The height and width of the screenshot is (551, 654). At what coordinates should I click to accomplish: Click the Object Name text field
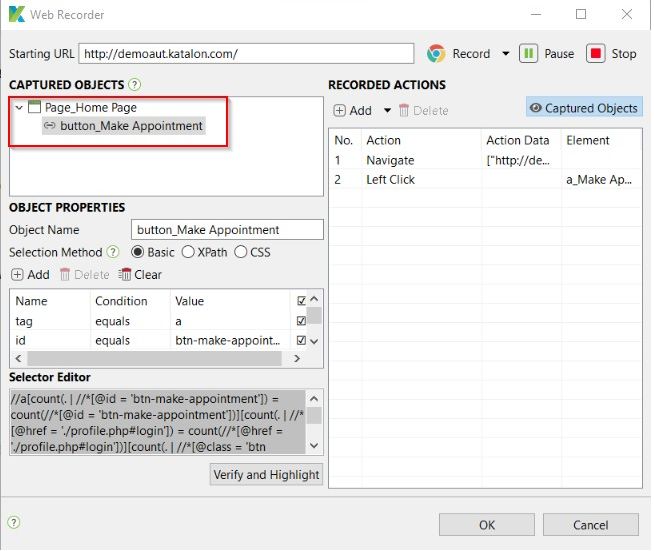tap(227, 230)
